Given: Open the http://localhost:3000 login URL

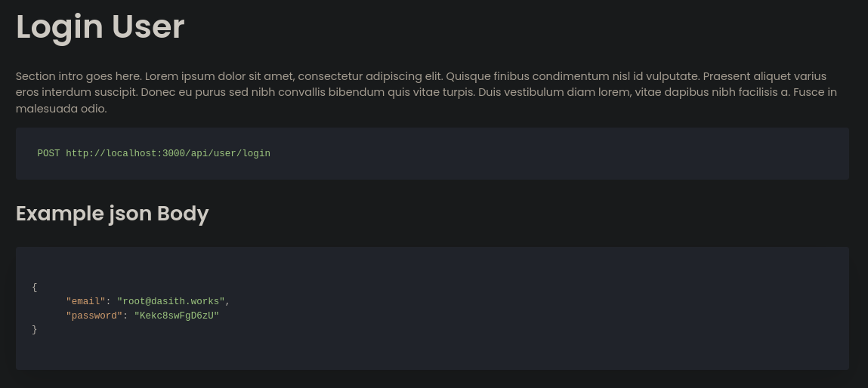Looking at the screenshot, I should tap(168, 153).
